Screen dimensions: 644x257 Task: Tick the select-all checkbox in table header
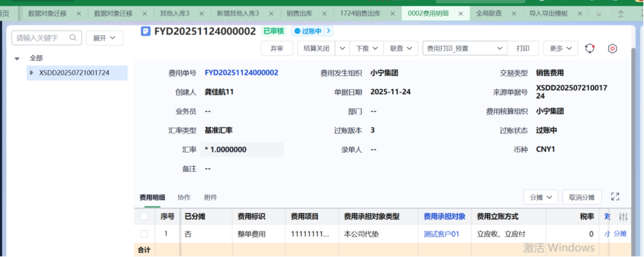pos(144,217)
